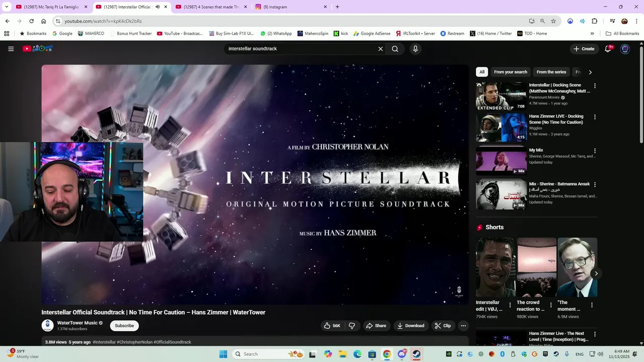
Task: Open the Create menu
Action: pos(584,49)
